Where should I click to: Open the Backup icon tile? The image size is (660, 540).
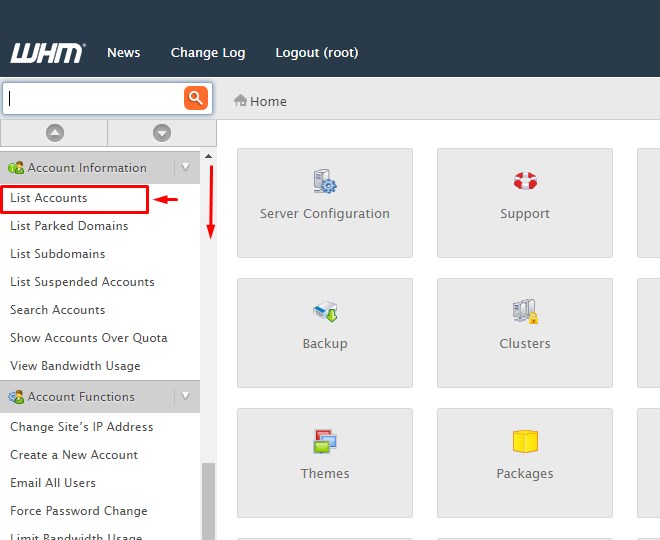point(325,312)
